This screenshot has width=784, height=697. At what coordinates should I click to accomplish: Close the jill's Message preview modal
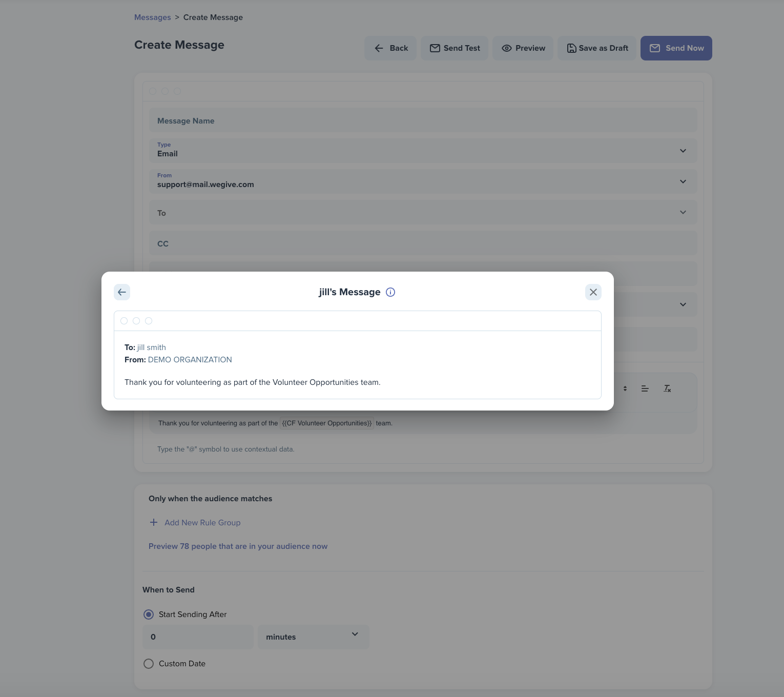(593, 292)
